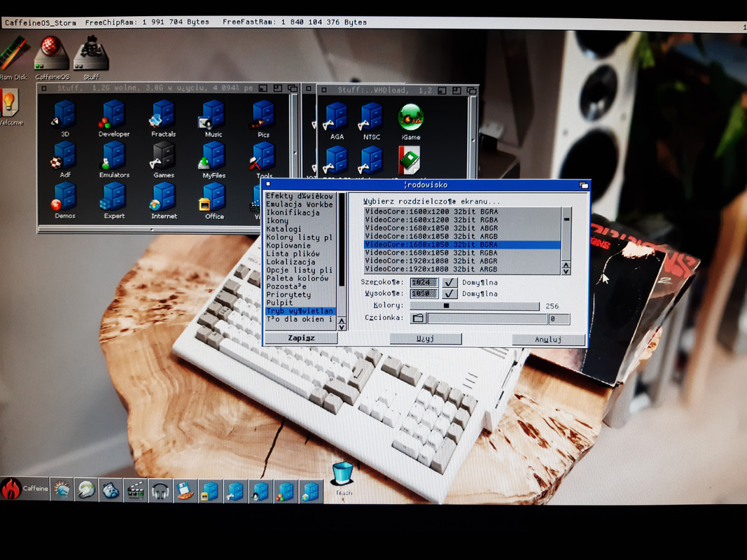Click the Anuluj button

548,339
